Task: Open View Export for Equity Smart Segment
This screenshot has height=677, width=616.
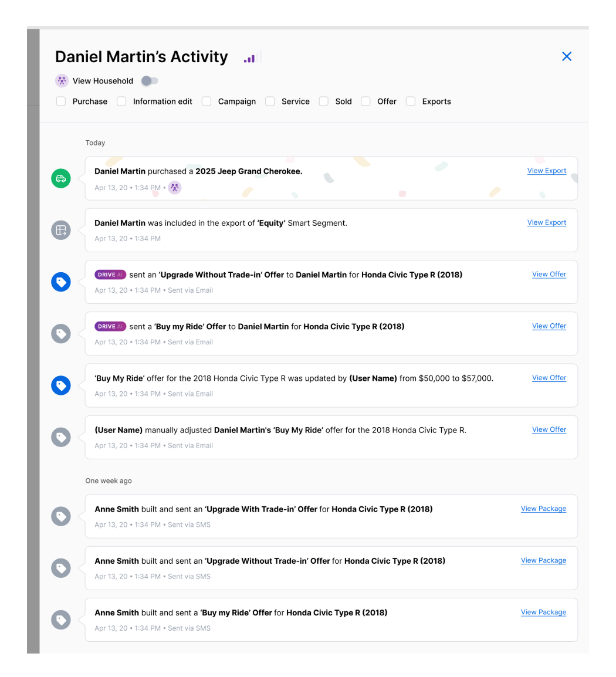Action: [x=546, y=222]
